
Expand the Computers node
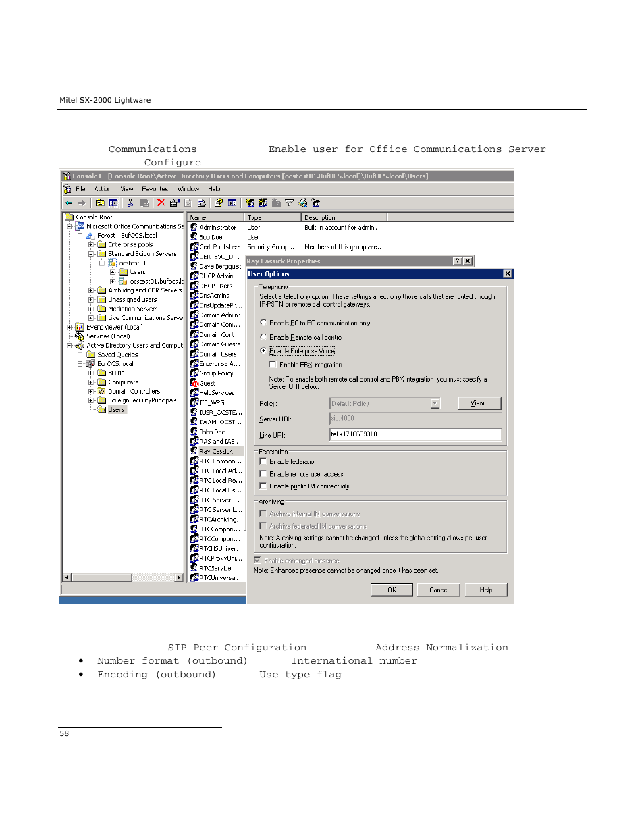(x=91, y=382)
